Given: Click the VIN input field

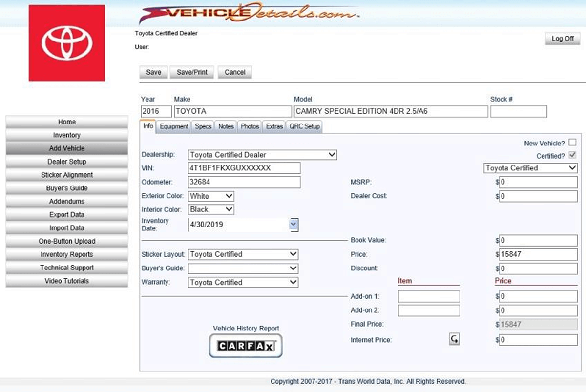Looking at the screenshot, I should click(244, 168).
